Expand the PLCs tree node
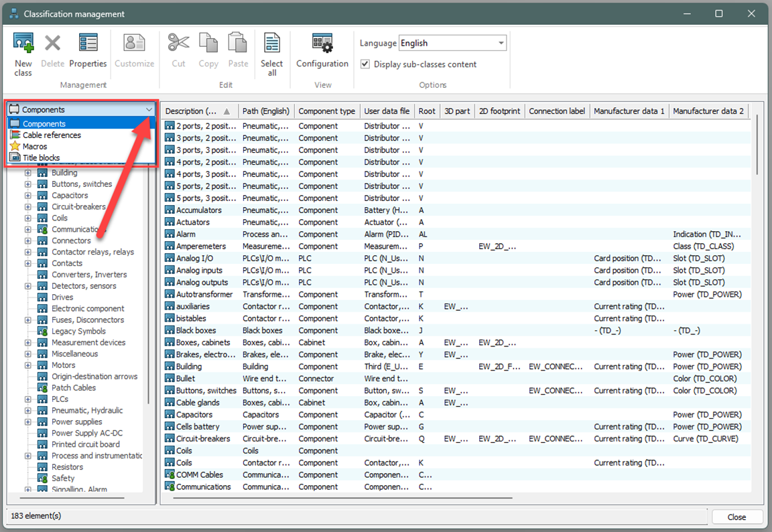The height and width of the screenshot is (532, 772). [27, 399]
